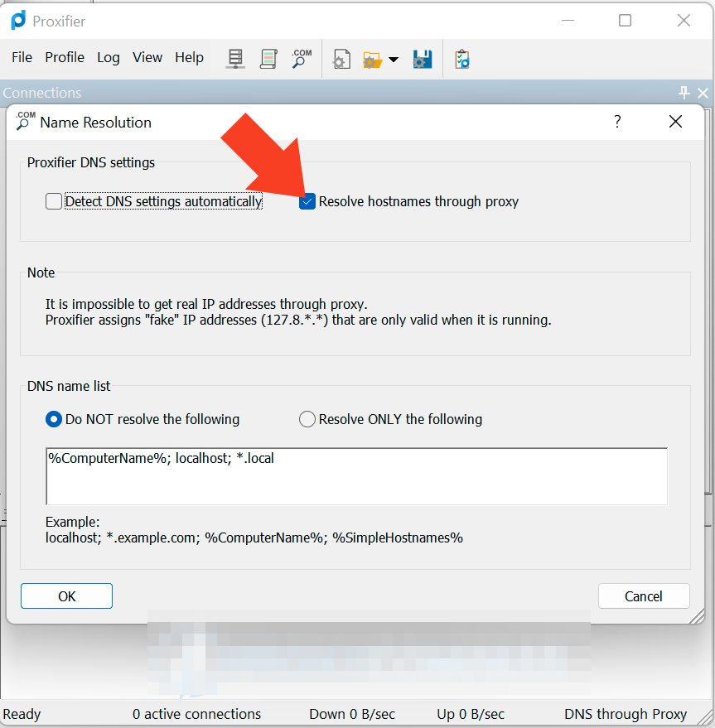Screen dimensions: 715x728
Task: Minimize the Proxifier window
Action: (568, 21)
